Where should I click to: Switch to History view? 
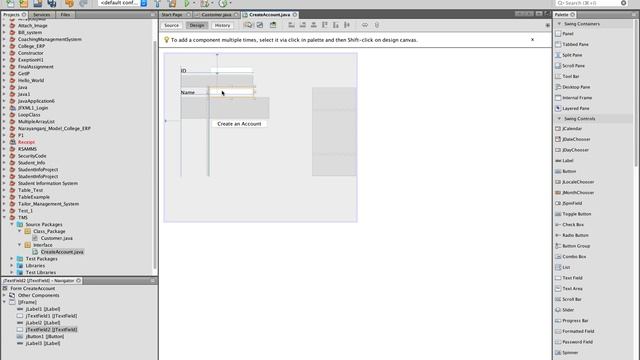tap(222, 25)
